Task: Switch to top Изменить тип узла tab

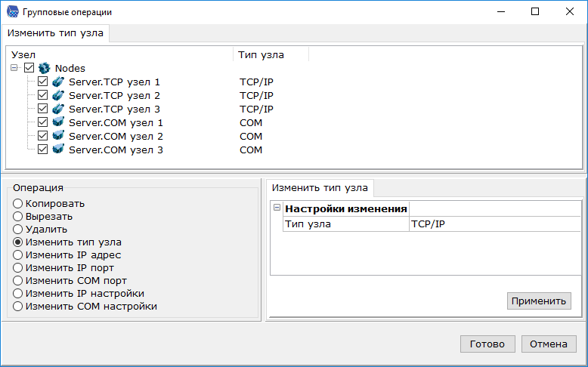Action: click(57, 34)
